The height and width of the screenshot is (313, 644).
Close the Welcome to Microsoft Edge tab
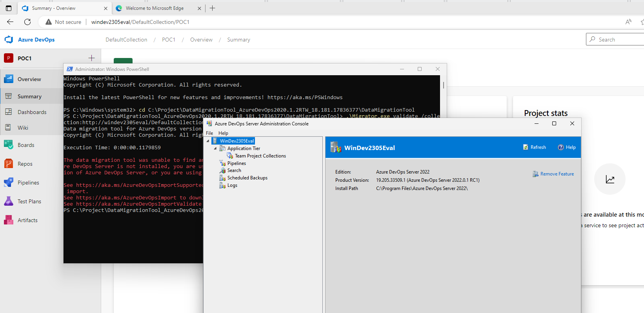[x=199, y=8]
